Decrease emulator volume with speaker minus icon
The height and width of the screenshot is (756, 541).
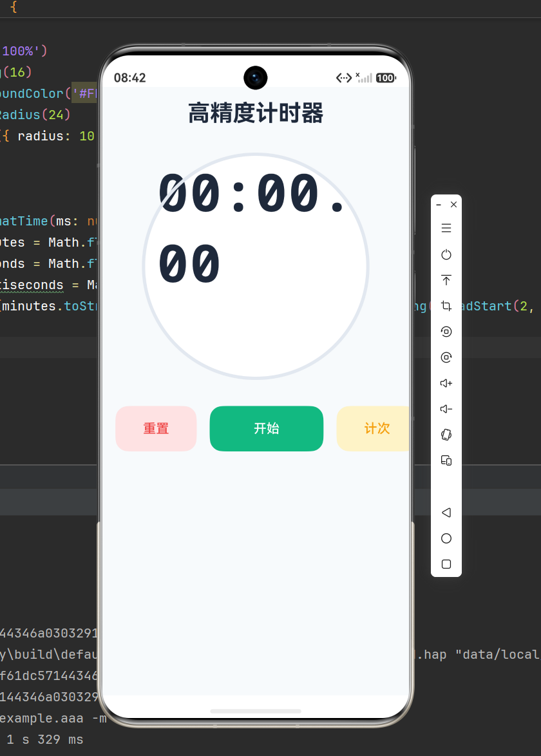pyautogui.click(x=446, y=409)
